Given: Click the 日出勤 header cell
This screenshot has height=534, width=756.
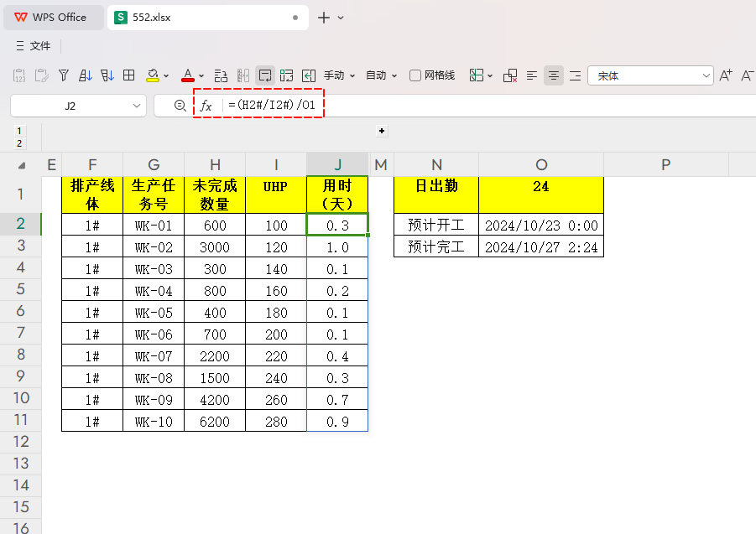Looking at the screenshot, I should tap(436, 194).
